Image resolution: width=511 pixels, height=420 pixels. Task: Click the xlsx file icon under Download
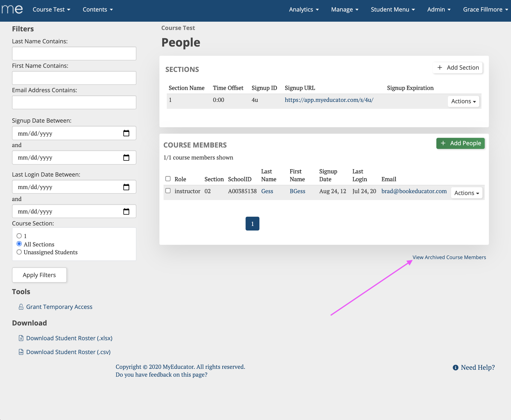[21, 338]
